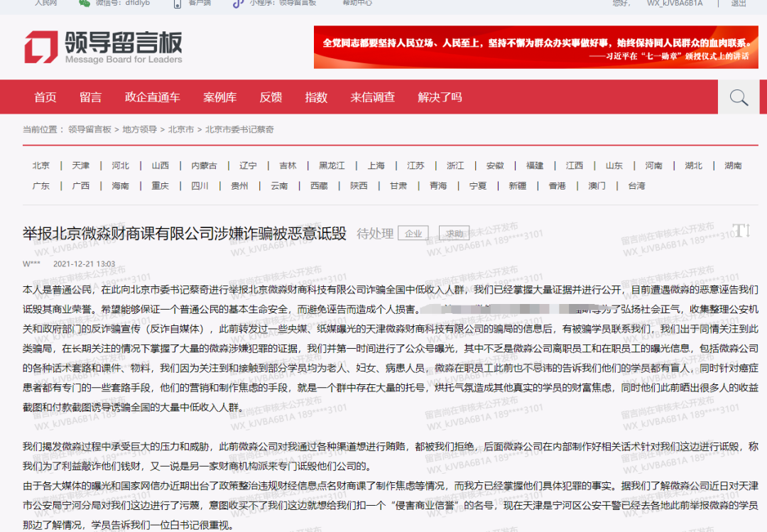This screenshot has height=532, width=767.
Task: Select the 湖南 region link
Action: click(x=733, y=165)
